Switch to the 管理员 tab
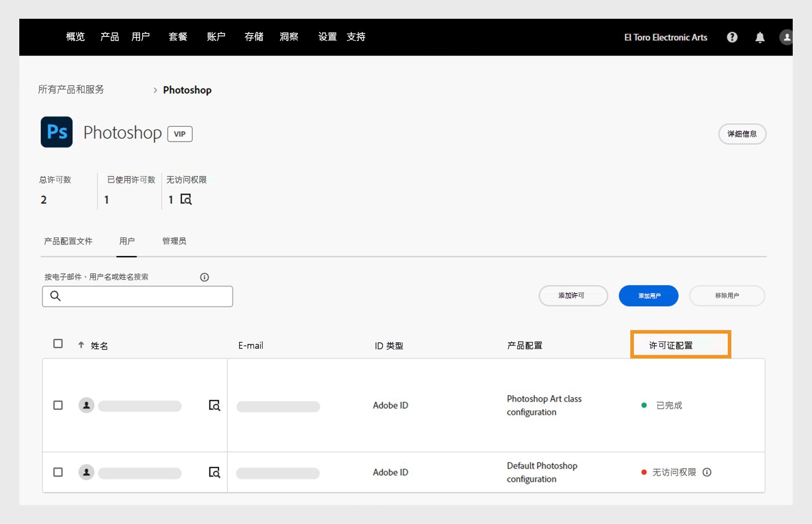812x524 pixels. (x=174, y=241)
